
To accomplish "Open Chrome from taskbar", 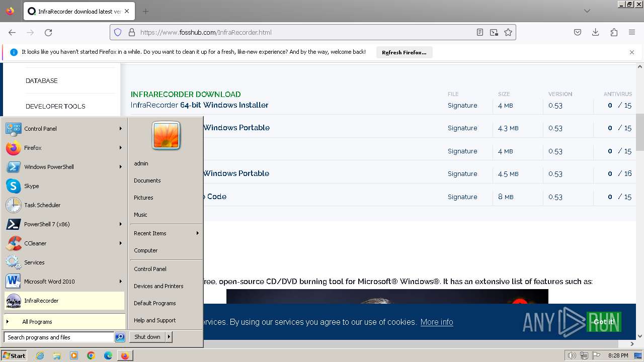I will pyautogui.click(x=91, y=355).
